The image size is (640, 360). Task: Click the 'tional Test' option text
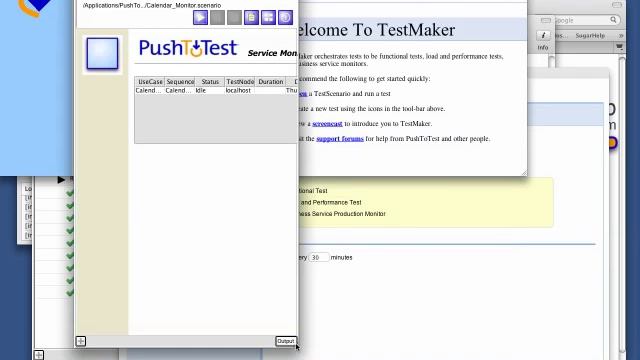pyautogui.click(x=313, y=191)
